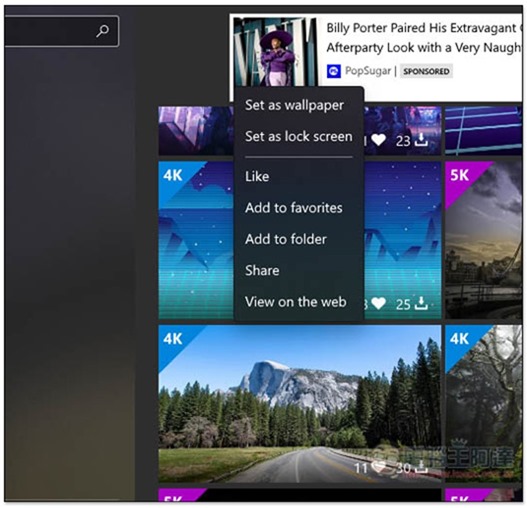
Task: Click the search magnifier icon
Action: (x=102, y=31)
